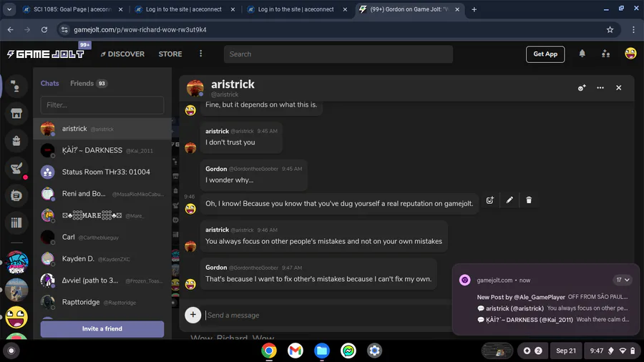Open the Avvie! (path to 3... chat
The width and height of the screenshot is (644, 362).
point(102,280)
